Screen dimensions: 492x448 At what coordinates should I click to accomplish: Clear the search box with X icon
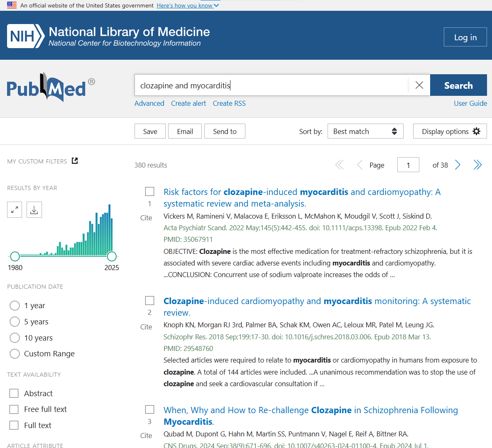[x=419, y=85]
